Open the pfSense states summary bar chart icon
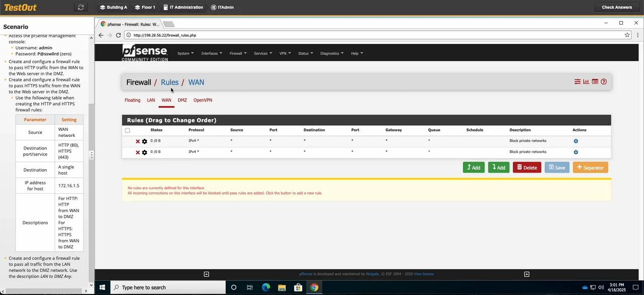Screen dimensions: 644x295 pyautogui.click(x=586, y=81)
